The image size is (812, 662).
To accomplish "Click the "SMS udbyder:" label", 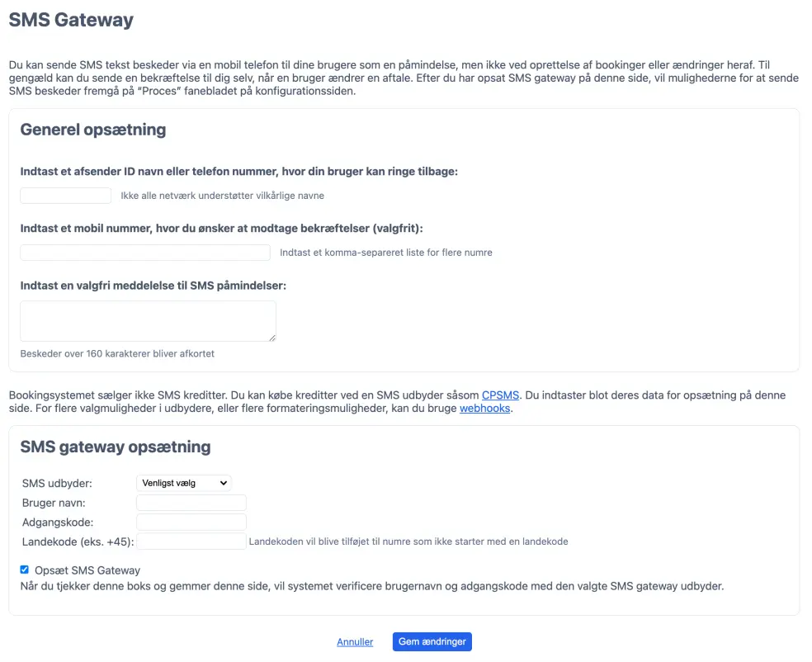I will 57,484.
